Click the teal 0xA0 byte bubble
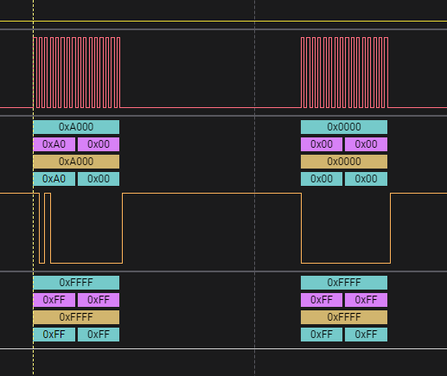Viewport: 447px width, 376px height. [54, 179]
